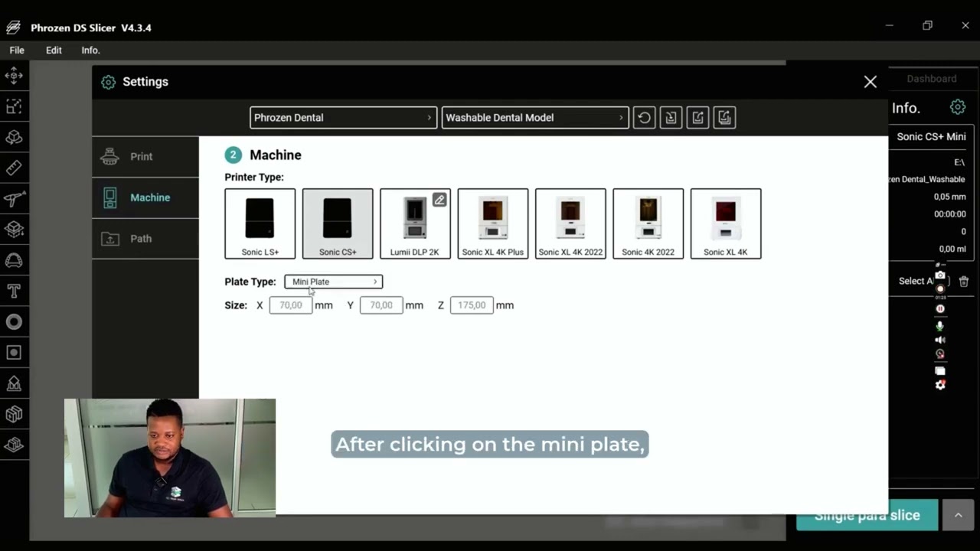
Task: Select the Sonic XL 4K Plus printer
Action: pos(493,223)
